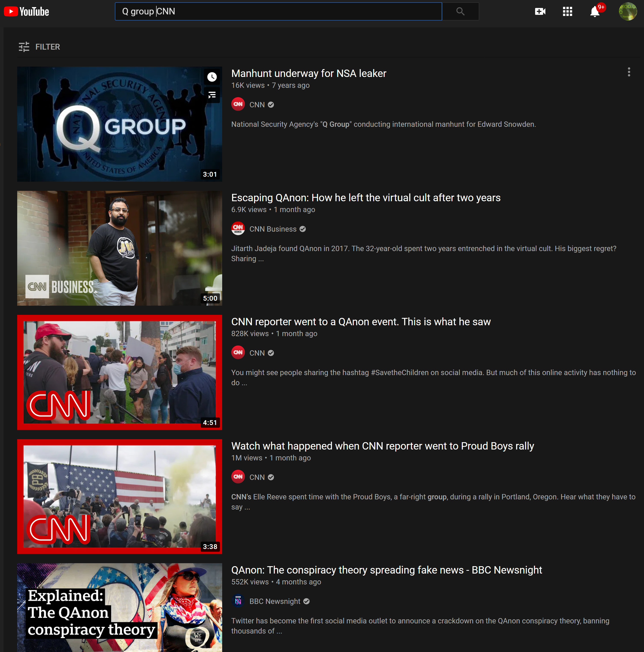Open the Create video camera icon
This screenshot has height=652, width=644.
(540, 11)
